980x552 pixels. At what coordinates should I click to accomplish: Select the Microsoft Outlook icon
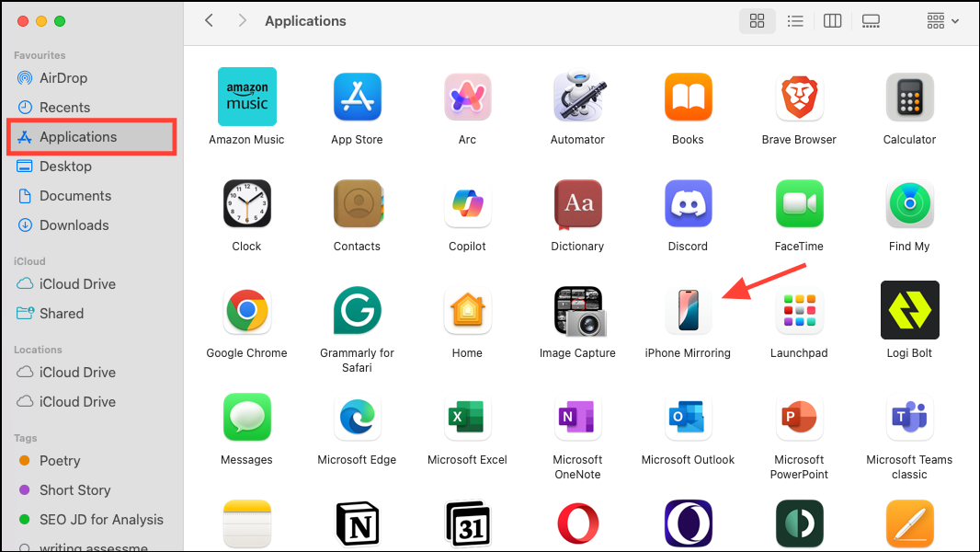(689, 417)
